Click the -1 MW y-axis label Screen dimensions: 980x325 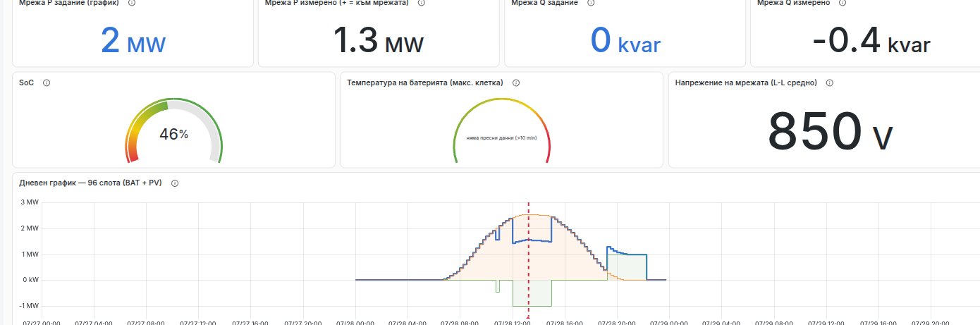[27, 306]
